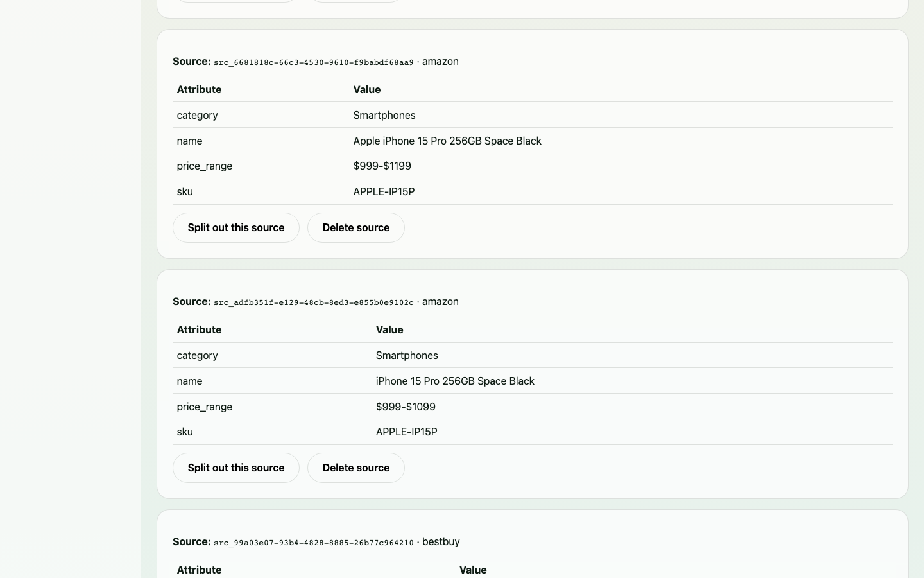Click the Value header in the src_6681818c table
924x578 pixels.
(x=367, y=89)
